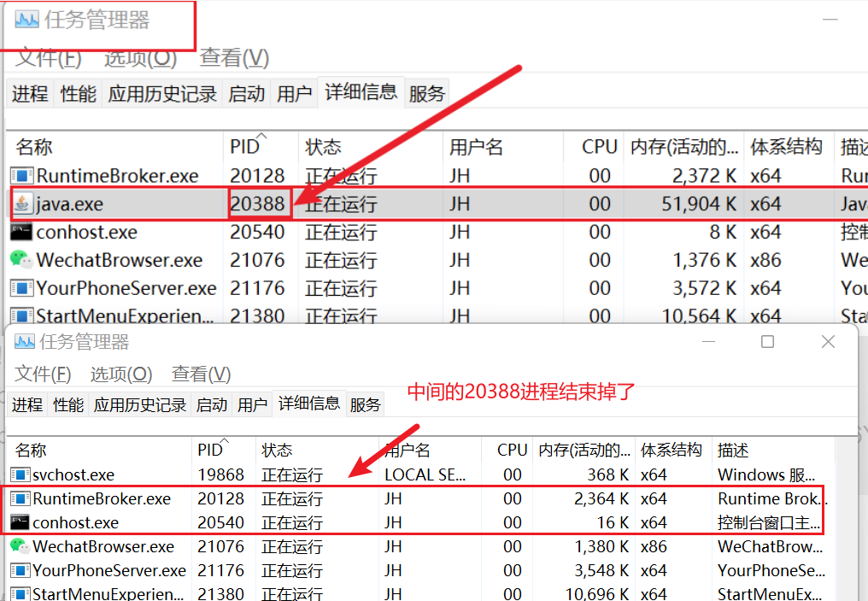Click x86 architecture cell in lower window
The height and width of the screenshot is (601, 868).
coord(654,546)
